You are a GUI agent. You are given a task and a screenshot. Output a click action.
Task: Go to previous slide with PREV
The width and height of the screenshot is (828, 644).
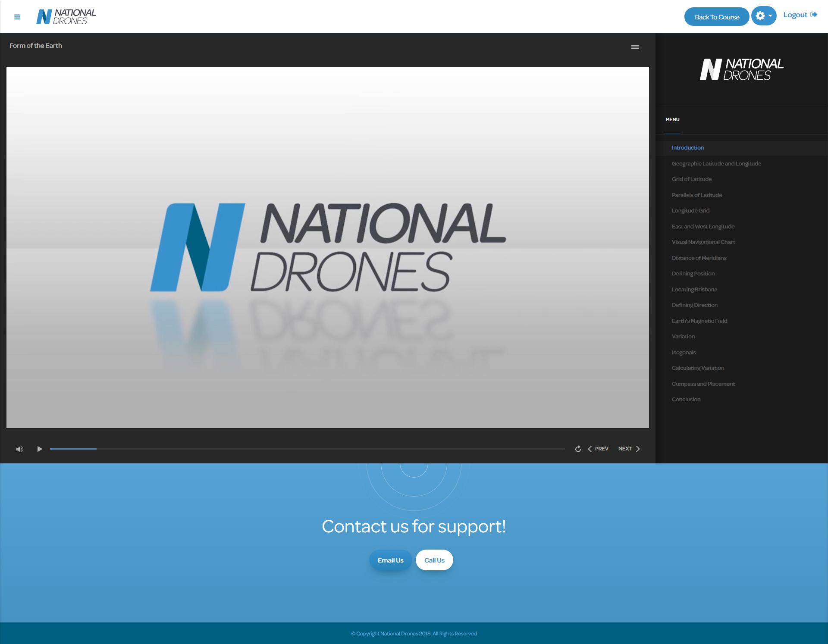598,449
